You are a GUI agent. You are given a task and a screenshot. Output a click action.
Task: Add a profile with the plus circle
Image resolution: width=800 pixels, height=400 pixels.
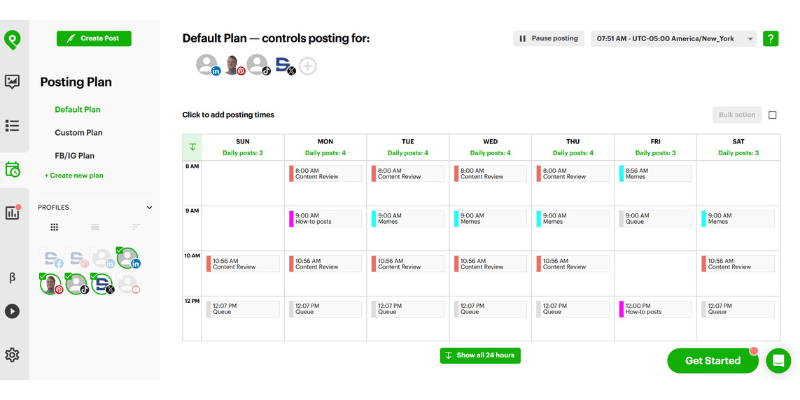308,66
